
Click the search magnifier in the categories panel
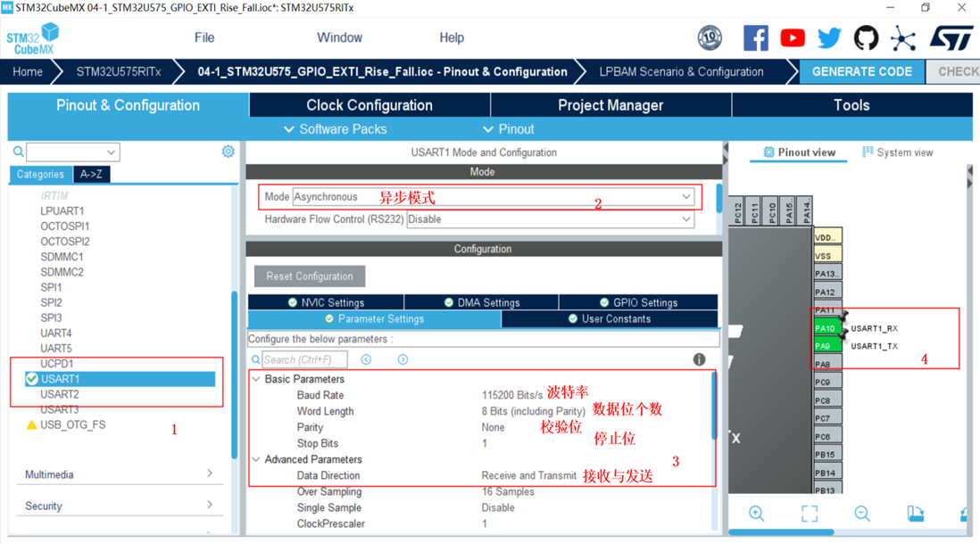point(18,151)
